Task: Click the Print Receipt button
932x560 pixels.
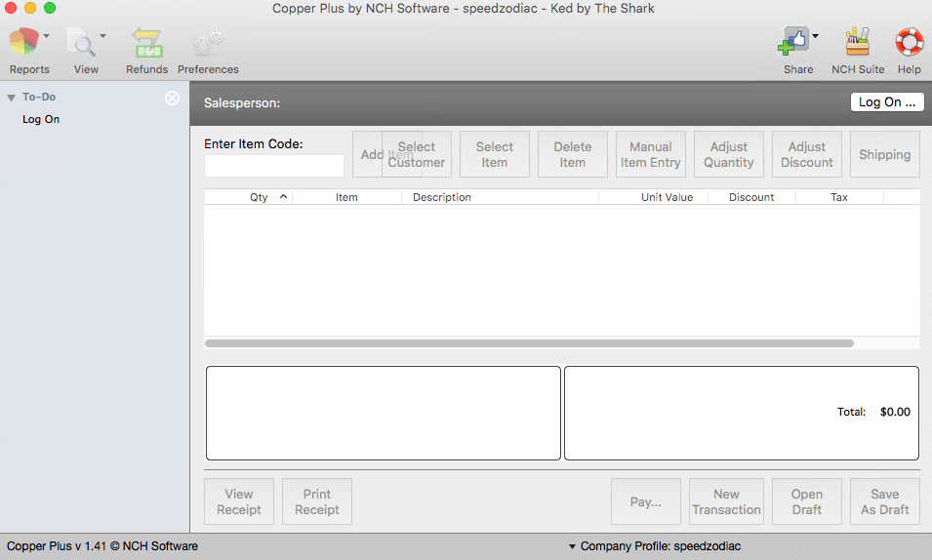Action: tap(317, 501)
